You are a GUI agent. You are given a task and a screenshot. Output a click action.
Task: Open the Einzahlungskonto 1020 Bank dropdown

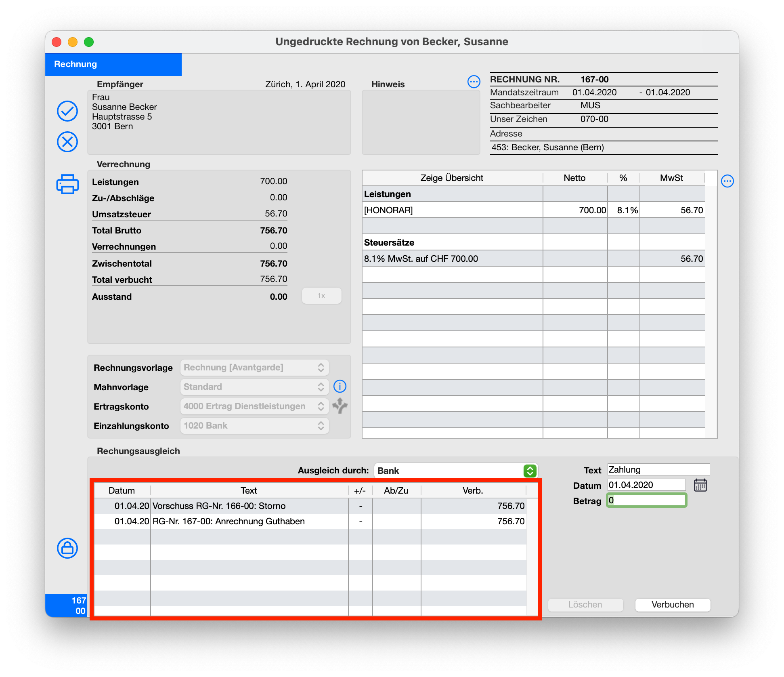[255, 426]
